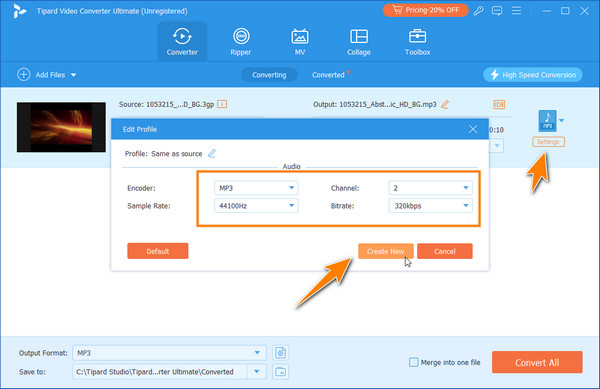Click the Settings button under MP3 icon

548,142
